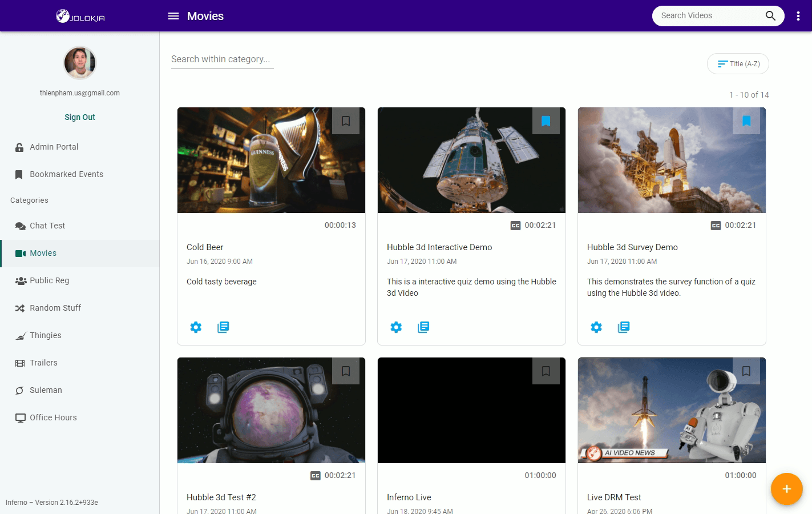Remove bookmark from Hubble 3d Interactive Demo
The height and width of the screenshot is (514, 812).
[x=546, y=121]
